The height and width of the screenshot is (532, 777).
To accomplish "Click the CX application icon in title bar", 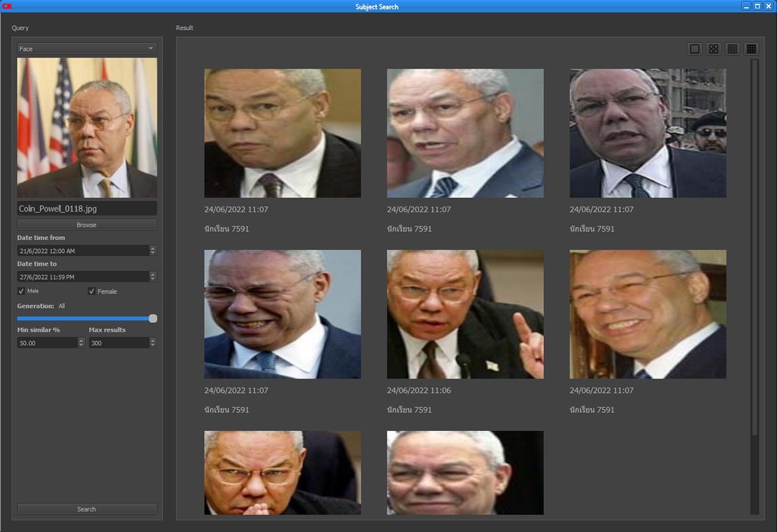I will coord(8,6).
